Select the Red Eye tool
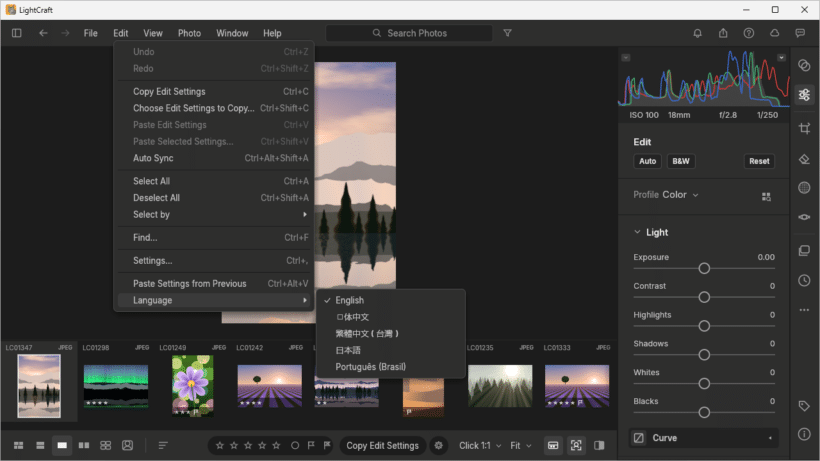Screen dimensions: 820x461 (804, 217)
